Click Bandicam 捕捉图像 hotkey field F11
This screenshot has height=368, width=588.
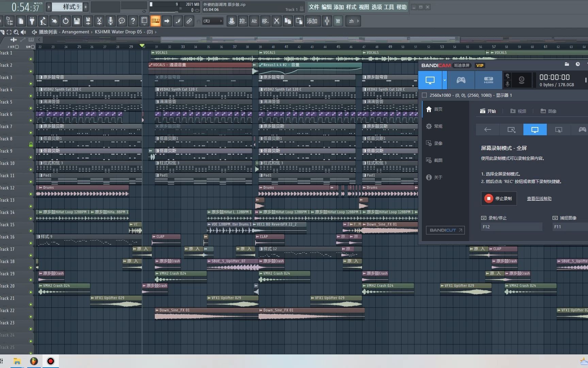[570, 227]
